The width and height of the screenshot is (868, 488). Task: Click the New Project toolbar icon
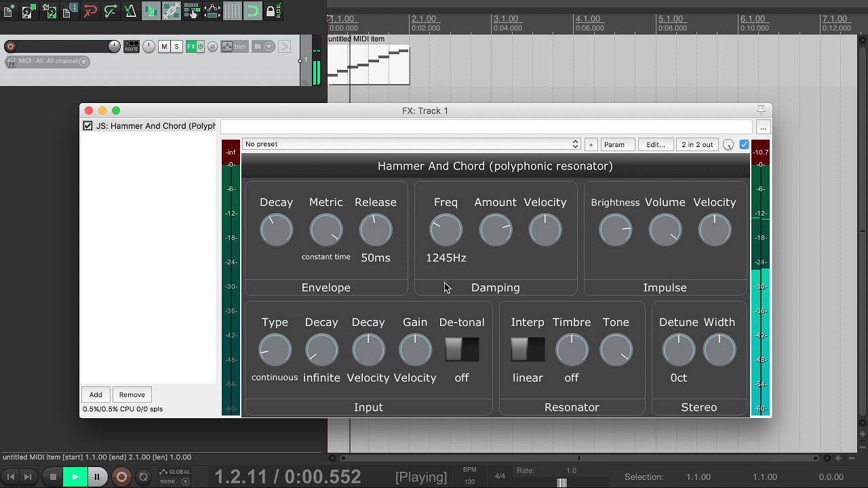[x=9, y=12]
